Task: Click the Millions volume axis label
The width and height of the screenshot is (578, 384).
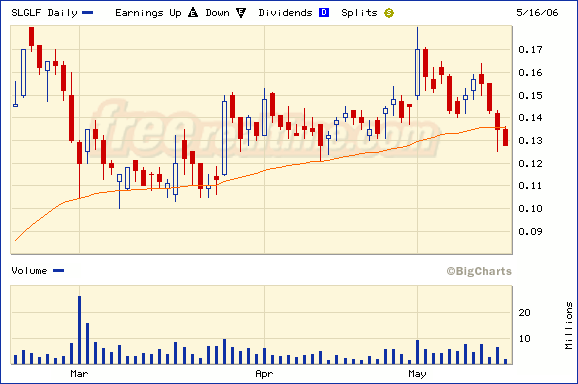Action: [x=569, y=325]
